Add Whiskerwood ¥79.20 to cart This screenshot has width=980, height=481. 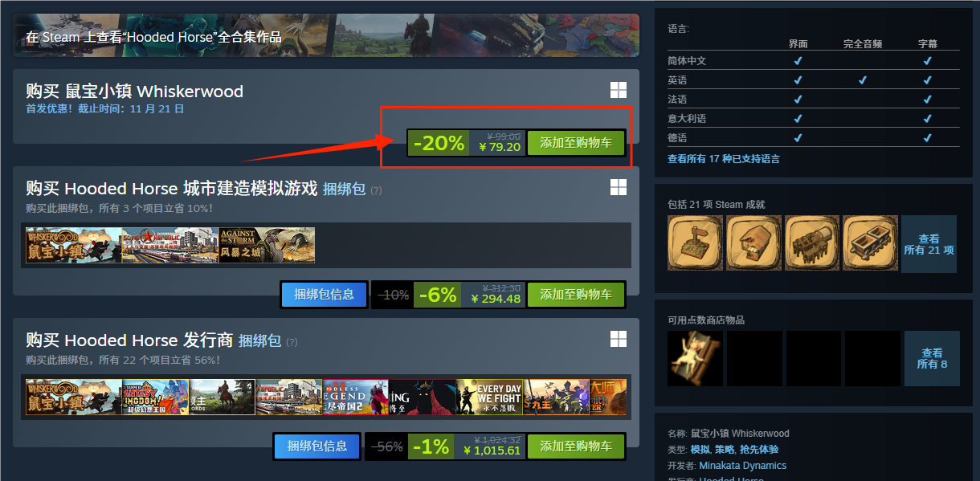pyautogui.click(x=576, y=143)
